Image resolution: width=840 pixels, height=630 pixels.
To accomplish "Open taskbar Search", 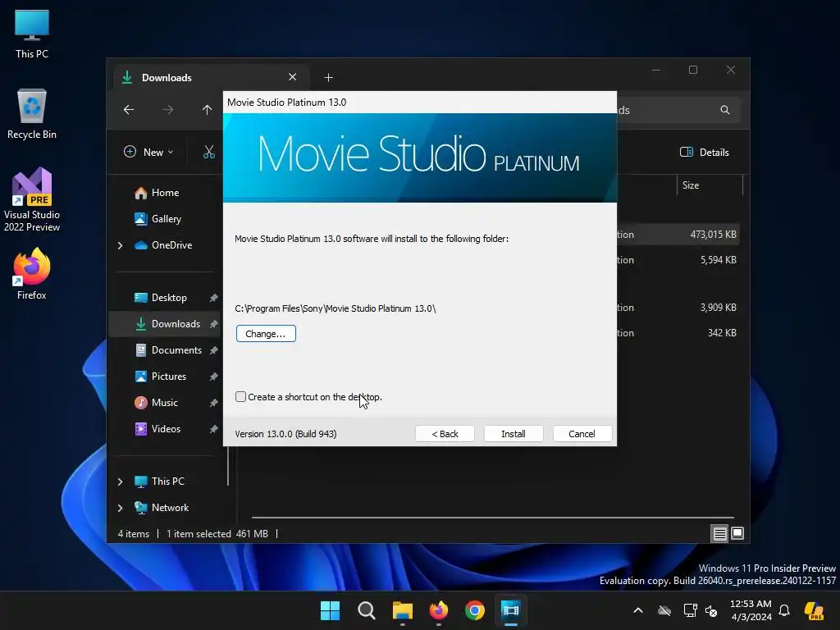I will (367, 610).
